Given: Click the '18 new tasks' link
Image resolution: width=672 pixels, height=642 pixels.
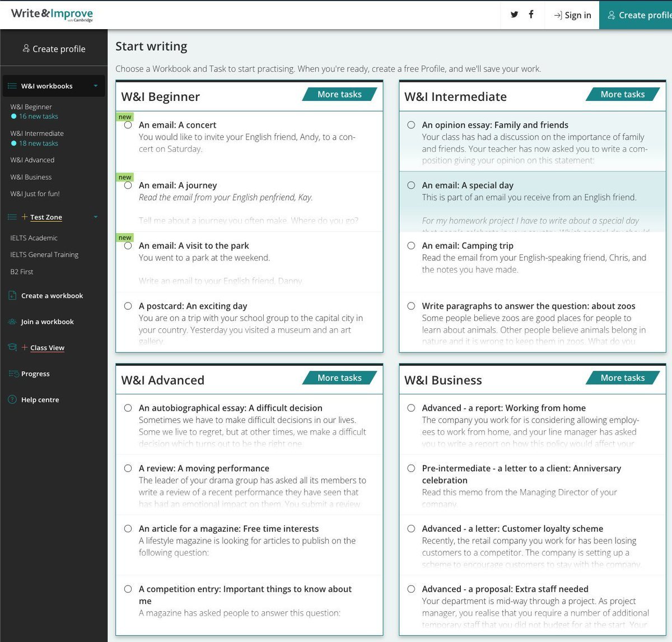Looking at the screenshot, I should pyautogui.click(x=39, y=143).
